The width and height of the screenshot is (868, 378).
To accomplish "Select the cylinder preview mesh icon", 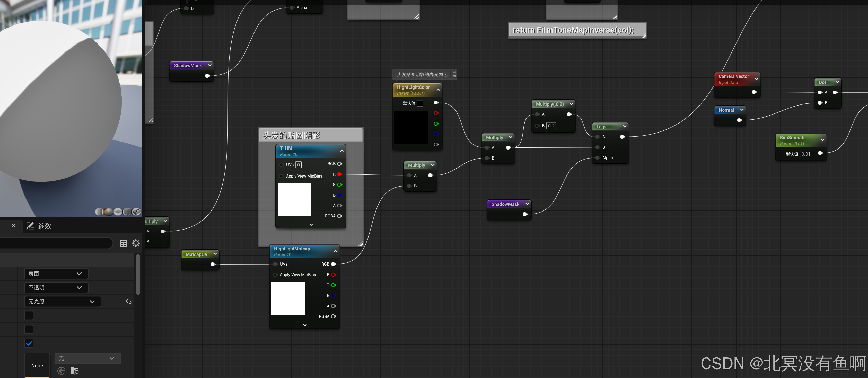I will [99, 212].
